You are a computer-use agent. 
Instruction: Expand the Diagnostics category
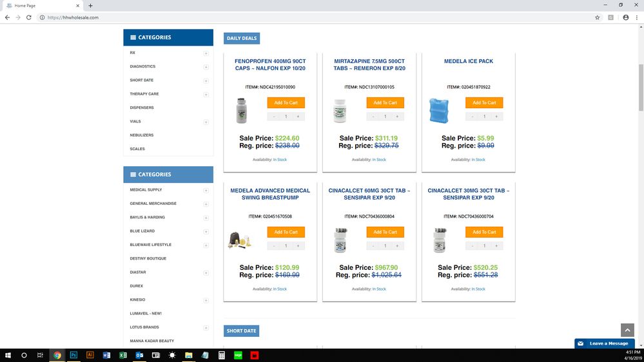pos(206,67)
